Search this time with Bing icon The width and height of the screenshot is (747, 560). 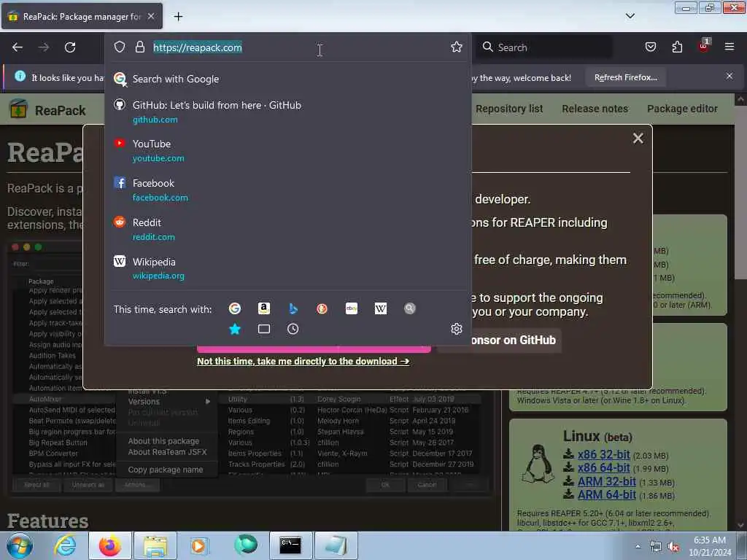point(293,308)
